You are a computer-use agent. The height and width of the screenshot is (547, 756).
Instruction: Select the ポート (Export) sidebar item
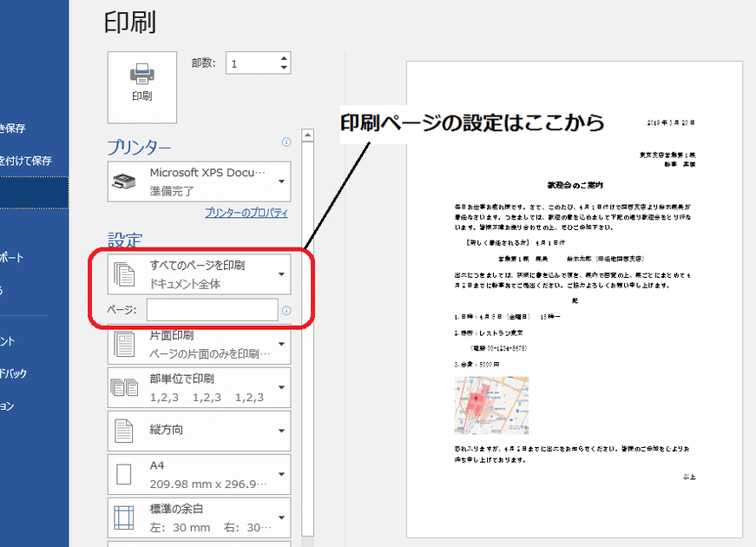tap(12, 257)
